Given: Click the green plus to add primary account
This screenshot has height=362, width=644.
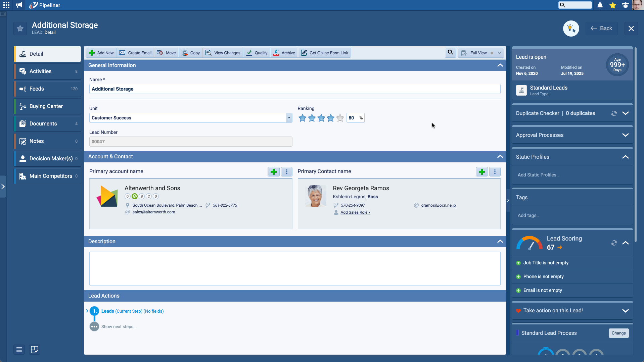Looking at the screenshot, I should tap(273, 172).
